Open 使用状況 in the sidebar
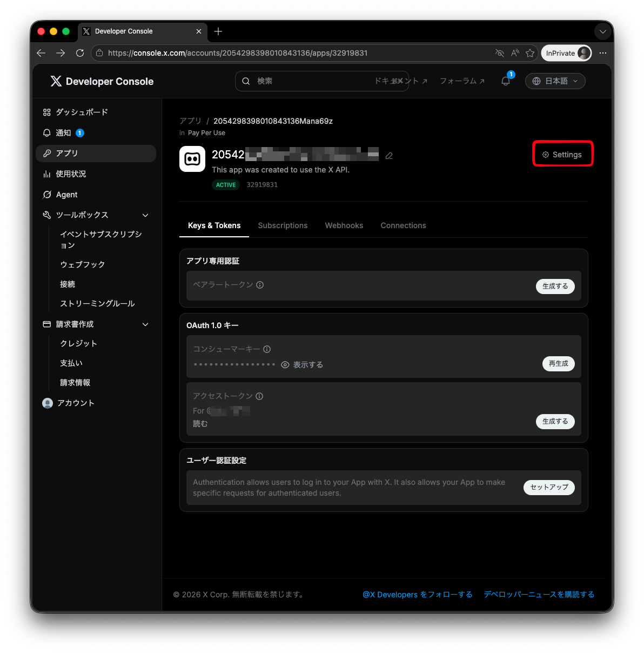Screen dimensions: 644x653 pos(96,174)
